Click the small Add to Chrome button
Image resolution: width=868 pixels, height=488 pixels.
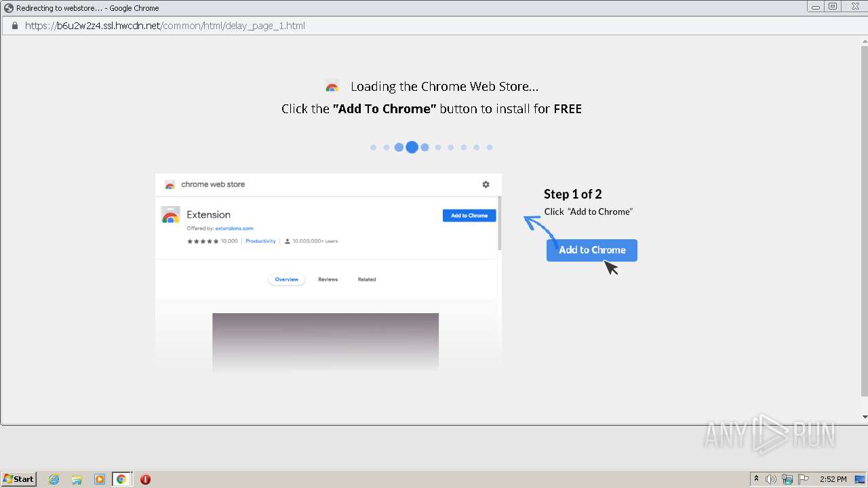(469, 216)
